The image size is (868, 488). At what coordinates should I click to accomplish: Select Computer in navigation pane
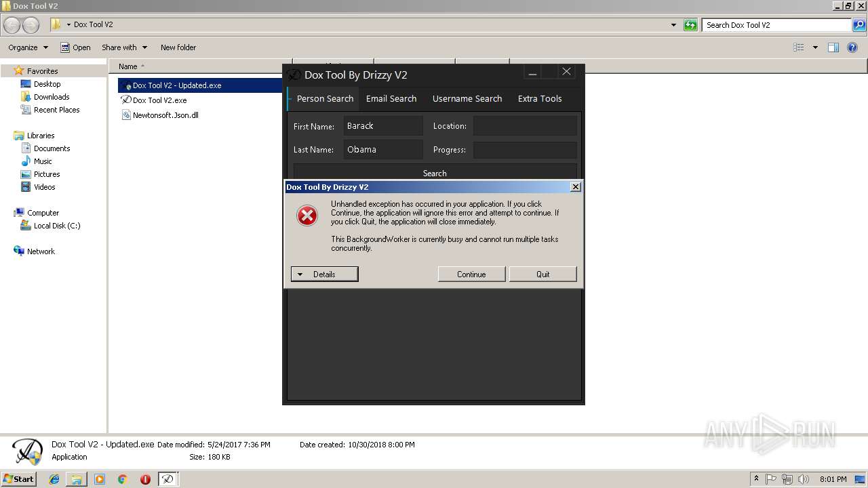43,213
